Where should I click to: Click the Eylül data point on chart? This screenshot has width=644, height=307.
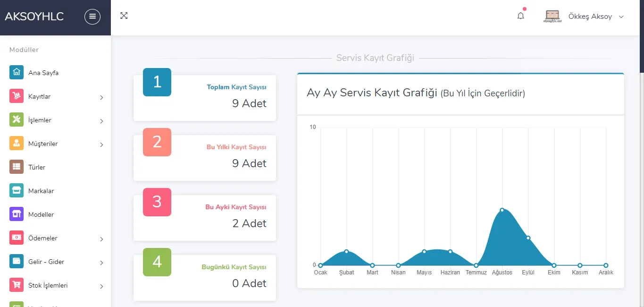pos(528,238)
